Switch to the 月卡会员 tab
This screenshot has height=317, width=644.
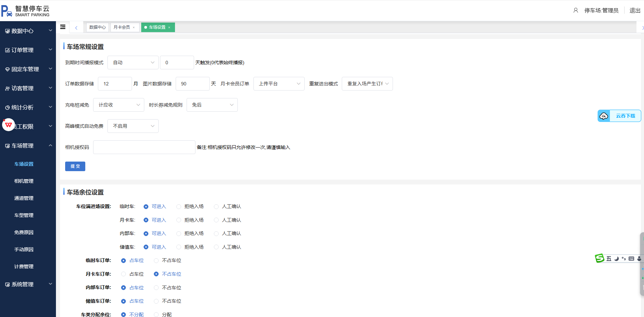pos(122,27)
